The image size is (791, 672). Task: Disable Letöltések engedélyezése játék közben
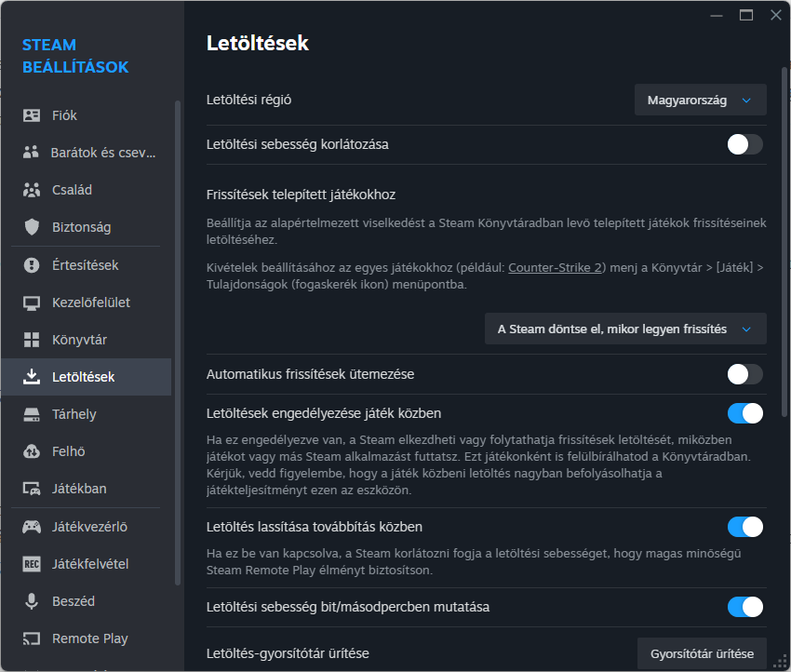point(744,413)
